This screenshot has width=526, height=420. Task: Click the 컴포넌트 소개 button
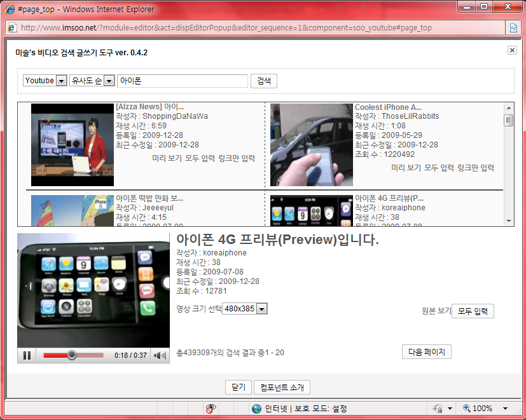282,387
